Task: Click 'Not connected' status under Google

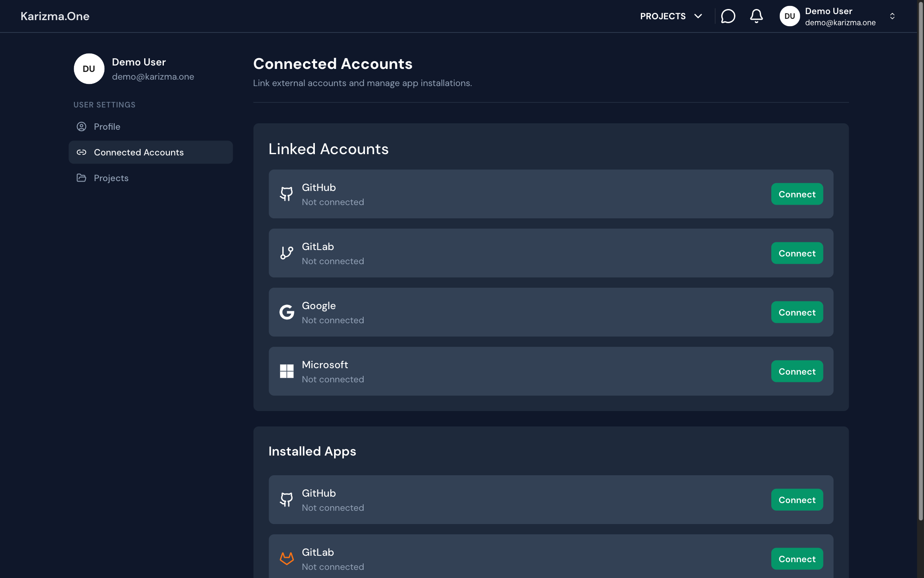Action: point(333,320)
